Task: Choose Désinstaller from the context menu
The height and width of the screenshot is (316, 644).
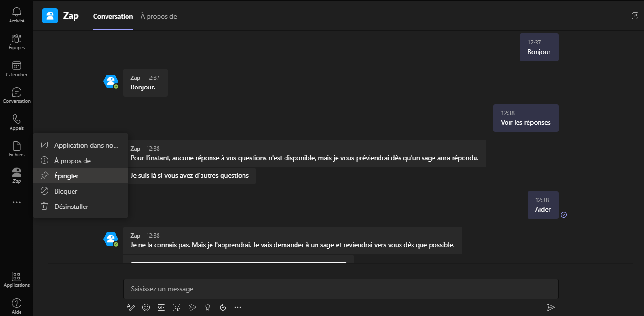Action: (x=81, y=207)
